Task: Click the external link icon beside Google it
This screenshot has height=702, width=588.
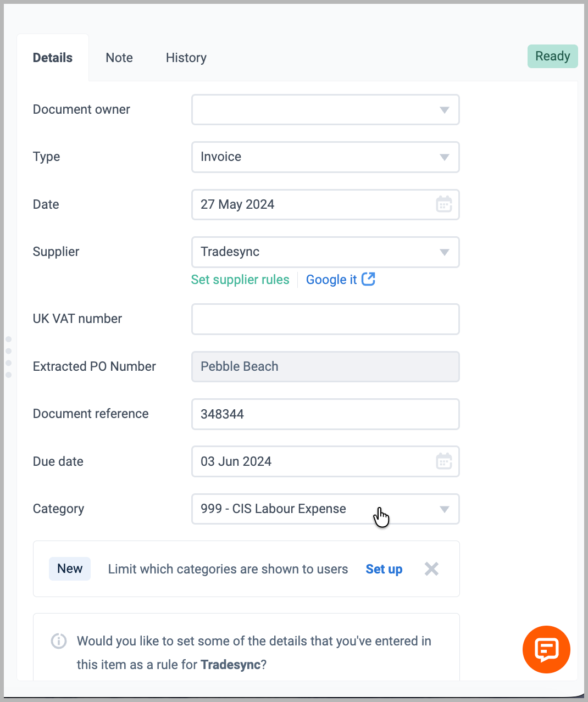Action: click(x=368, y=279)
